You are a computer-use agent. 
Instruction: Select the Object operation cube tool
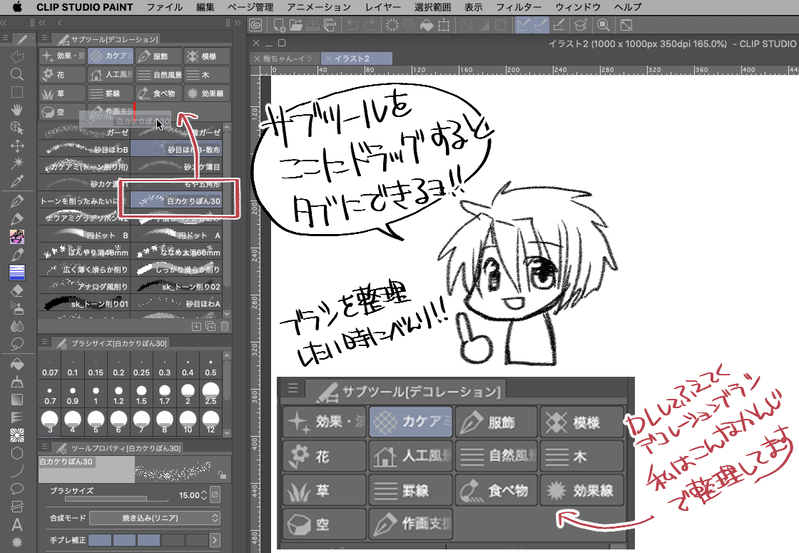17,127
